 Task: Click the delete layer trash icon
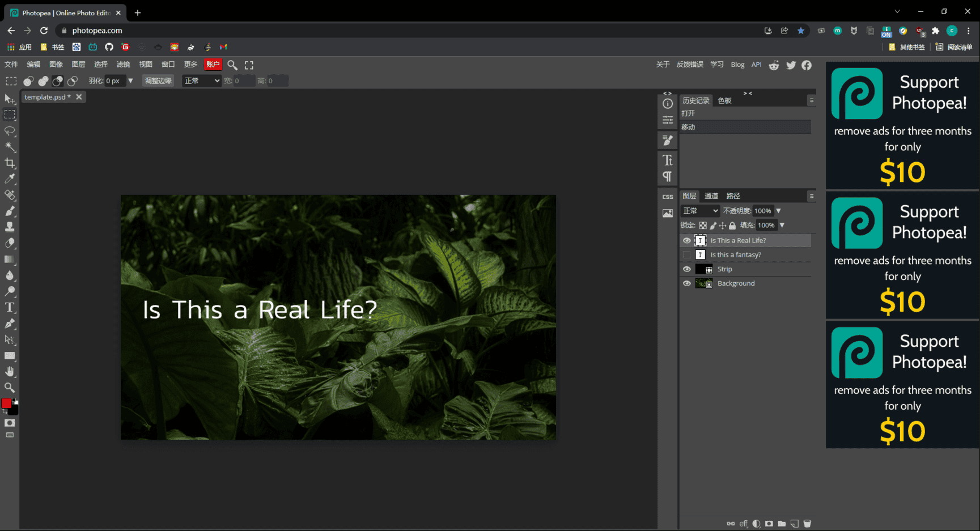pos(807,524)
